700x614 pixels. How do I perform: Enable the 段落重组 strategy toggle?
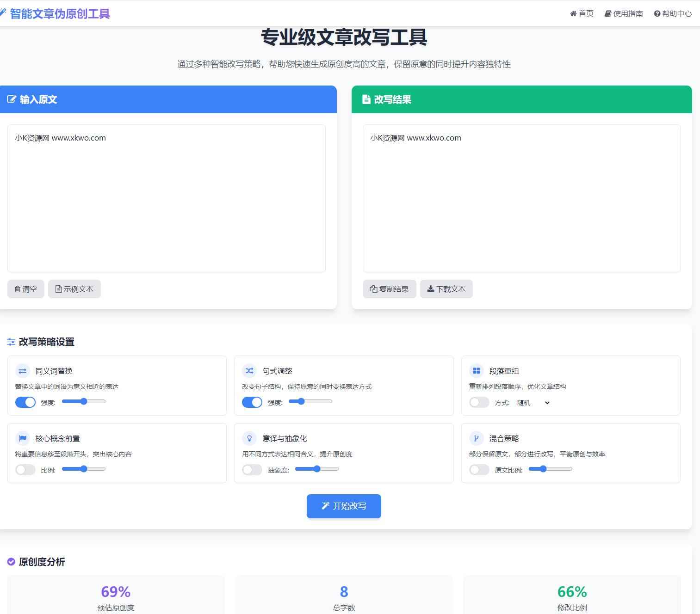click(479, 402)
